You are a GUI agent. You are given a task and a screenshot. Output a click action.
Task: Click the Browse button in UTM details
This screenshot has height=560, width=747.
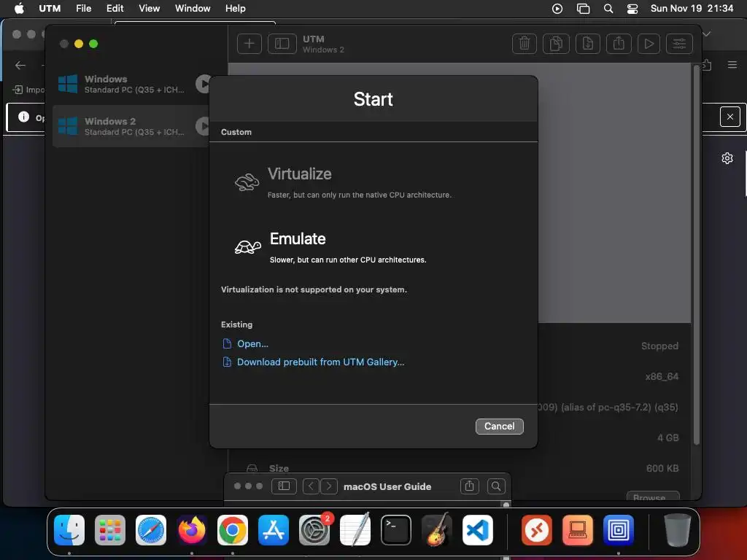point(653,496)
